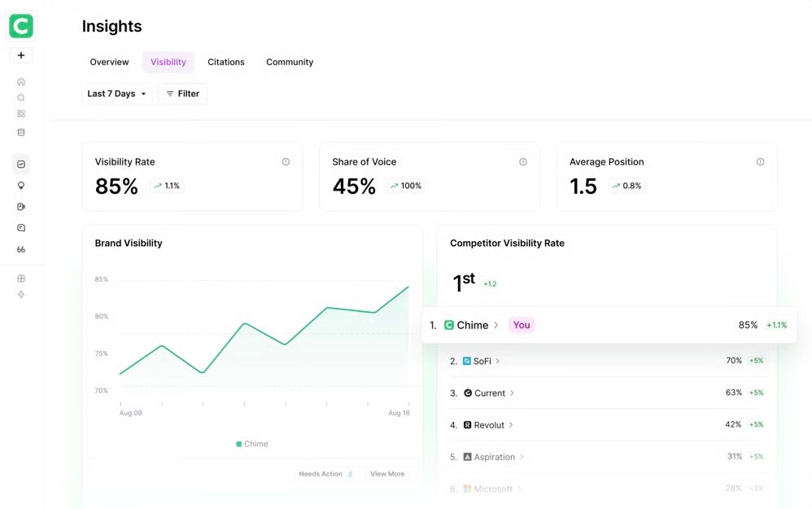Expand the Revolut row chevron
812x509 pixels.
tap(511, 425)
